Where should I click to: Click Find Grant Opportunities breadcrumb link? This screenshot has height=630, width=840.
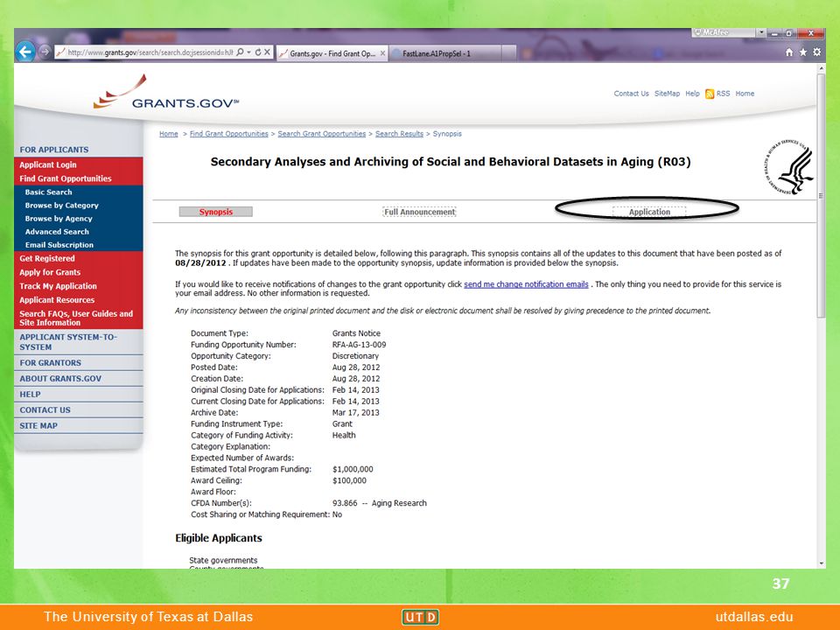click(x=228, y=134)
